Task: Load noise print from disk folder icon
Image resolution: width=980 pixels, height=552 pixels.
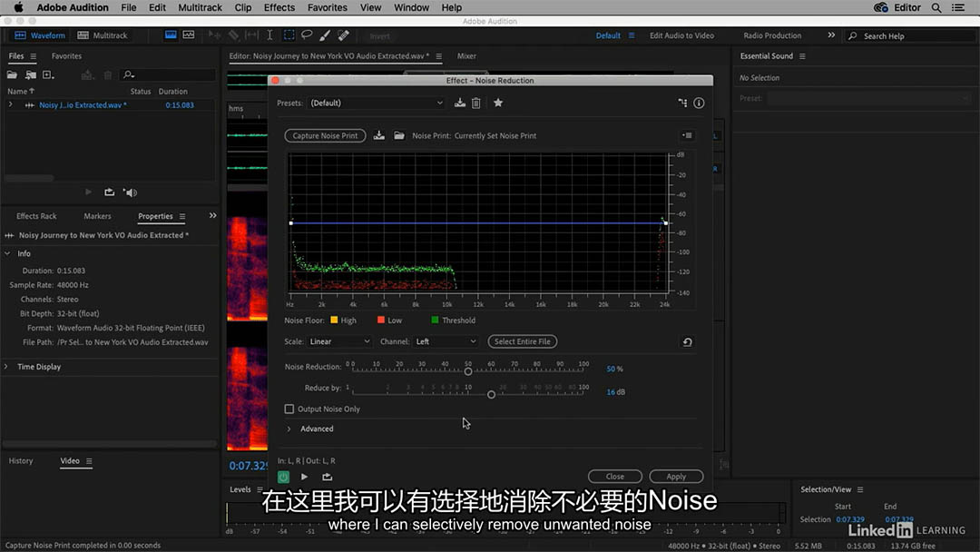Action: (398, 135)
